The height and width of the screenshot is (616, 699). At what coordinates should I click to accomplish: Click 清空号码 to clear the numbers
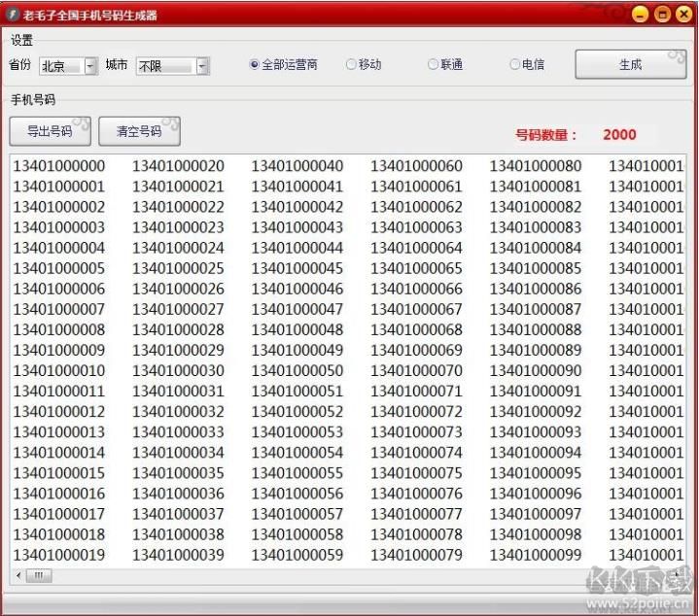point(139,131)
